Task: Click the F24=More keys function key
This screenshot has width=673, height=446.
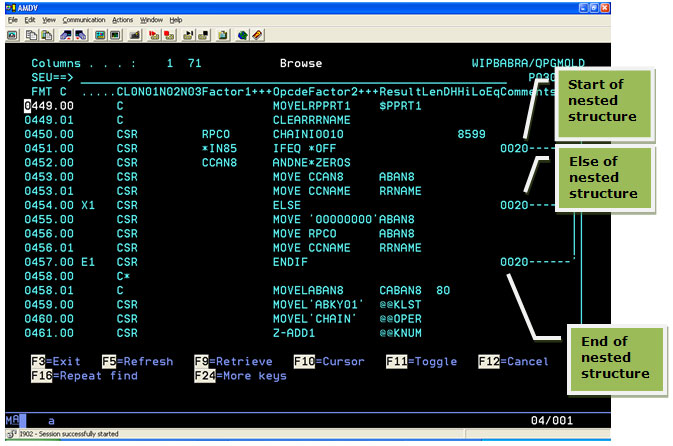Action: [x=240, y=376]
